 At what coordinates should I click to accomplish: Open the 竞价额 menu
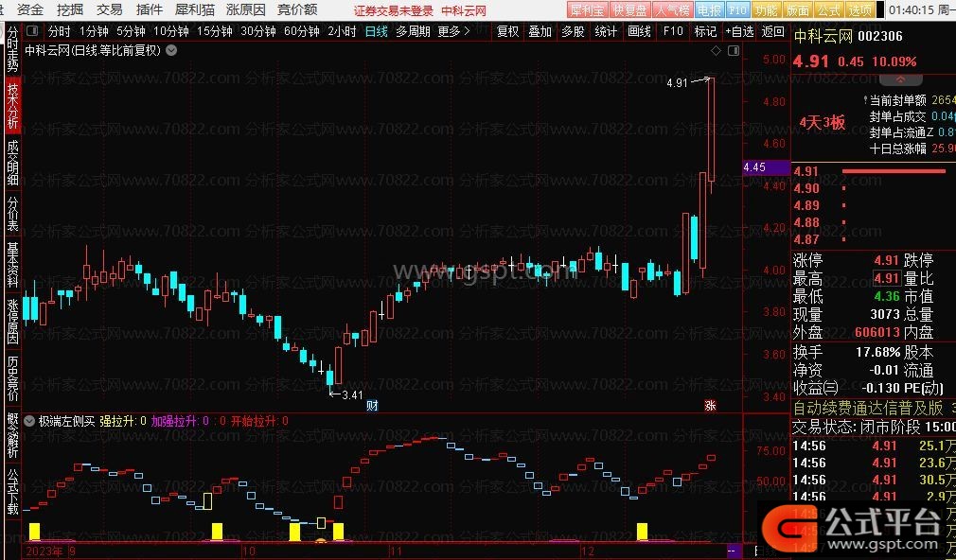[297, 9]
